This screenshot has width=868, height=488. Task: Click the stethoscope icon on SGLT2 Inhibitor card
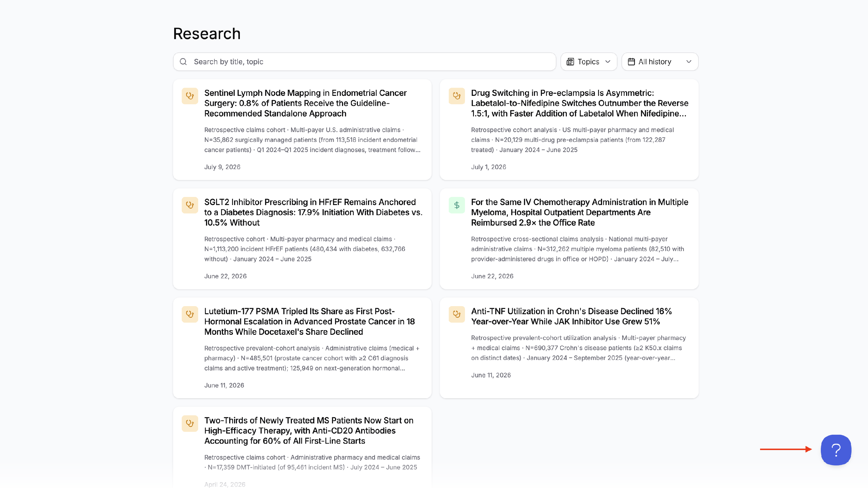(190, 205)
